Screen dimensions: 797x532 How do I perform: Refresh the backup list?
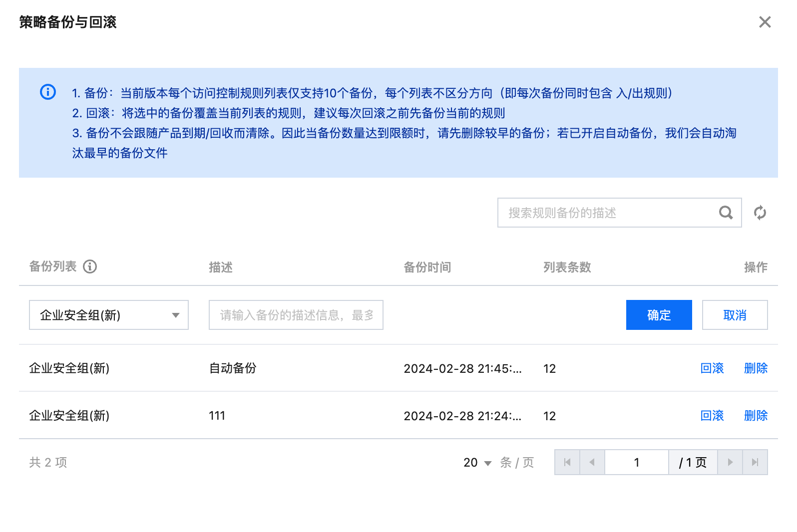[x=760, y=213]
